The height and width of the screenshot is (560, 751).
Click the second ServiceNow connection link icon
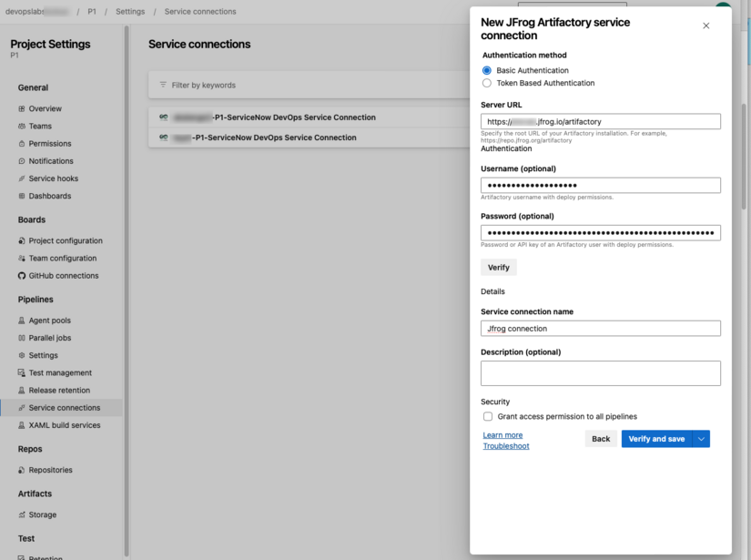pos(164,137)
